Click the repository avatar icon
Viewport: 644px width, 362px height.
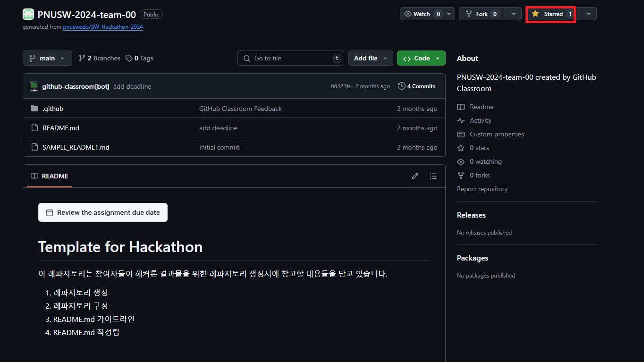(28, 14)
